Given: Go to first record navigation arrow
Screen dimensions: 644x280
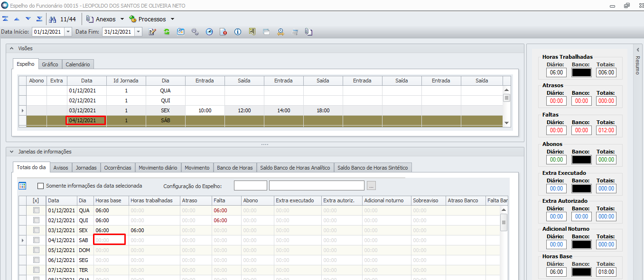Looking at the screenshot, I should 5,19.
